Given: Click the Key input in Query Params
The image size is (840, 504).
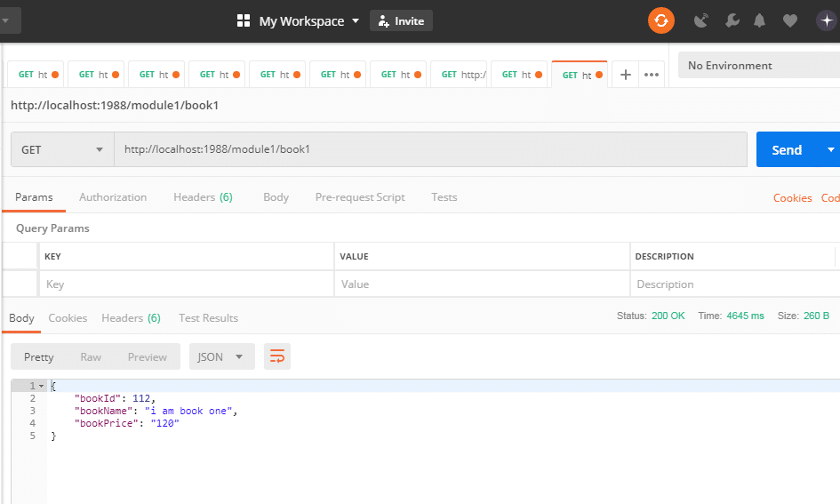Looking at the screenshot, I should click(x=187, y=284).
